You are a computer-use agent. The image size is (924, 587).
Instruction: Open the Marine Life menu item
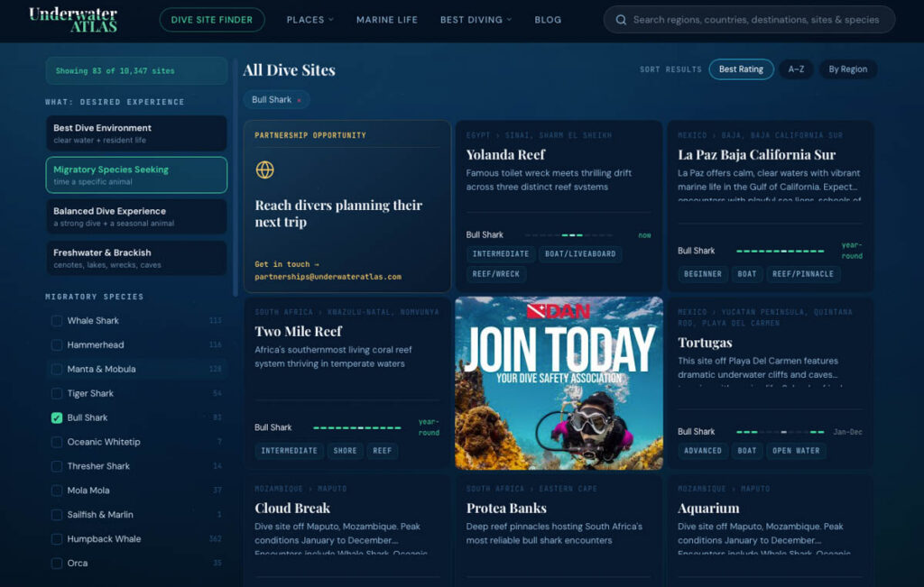386,20
